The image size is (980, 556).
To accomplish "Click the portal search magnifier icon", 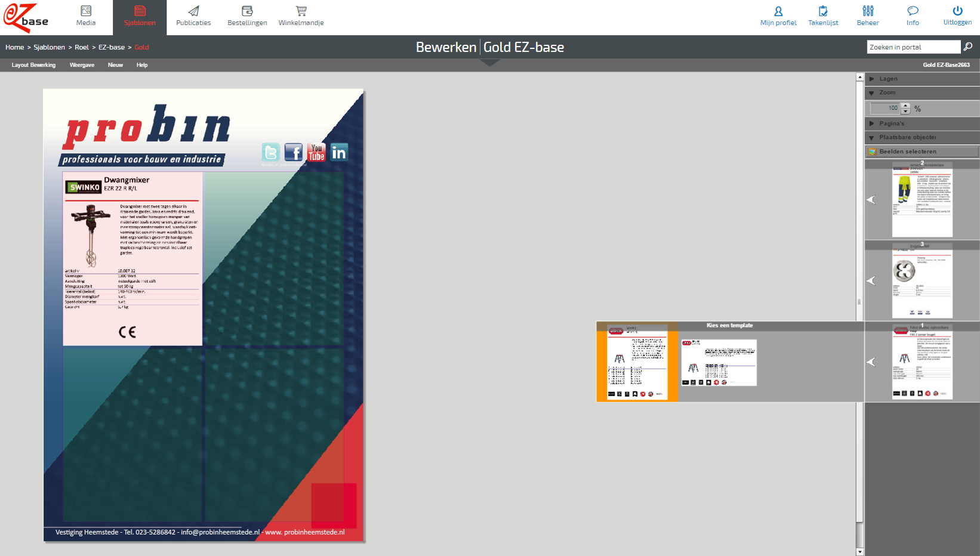I will click(x=968, y=47).
